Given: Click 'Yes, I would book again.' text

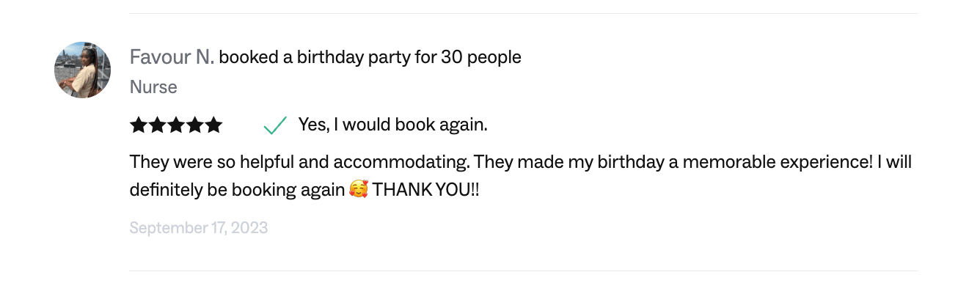Looking at the screenshot, I should (x=393, y=125).
